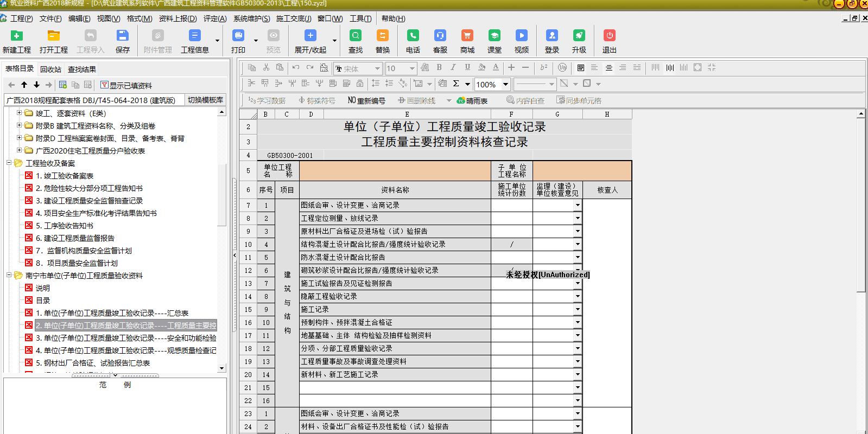The height and width of the screenshot is (434, 868).
Task: Click the 升级 upgrade icon
Action: [x=579, y=36]
